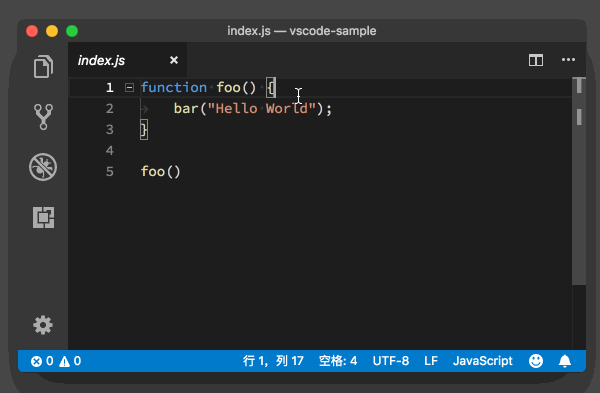600x393 pixels.
Task: Open the Explorer view in activity bar
Action: tap(43, 67)
